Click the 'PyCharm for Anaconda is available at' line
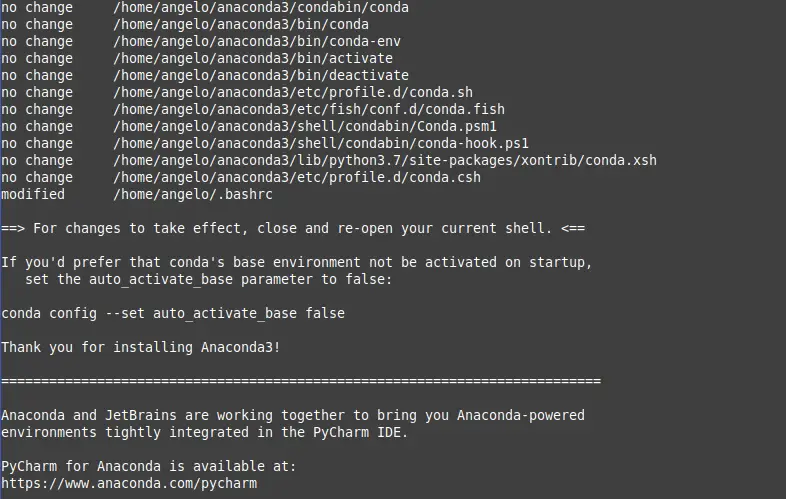The width and height of the screenshot is (786, 499). [x=149, y=466]
